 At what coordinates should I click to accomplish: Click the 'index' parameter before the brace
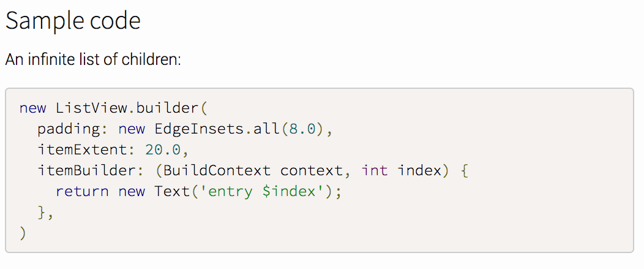[x=419, y=170]
